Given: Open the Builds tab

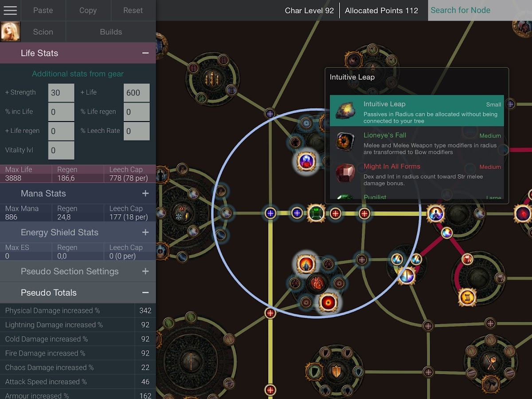Looking at the screenshot, I should (x=111, y=32).
